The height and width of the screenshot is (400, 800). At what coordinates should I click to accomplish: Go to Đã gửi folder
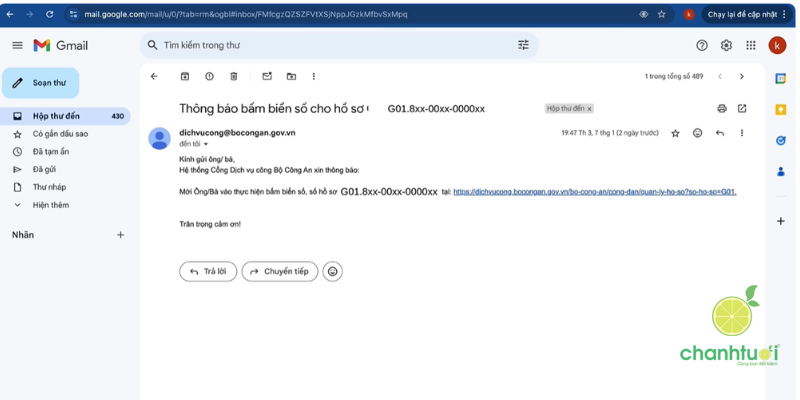point(44,169)
